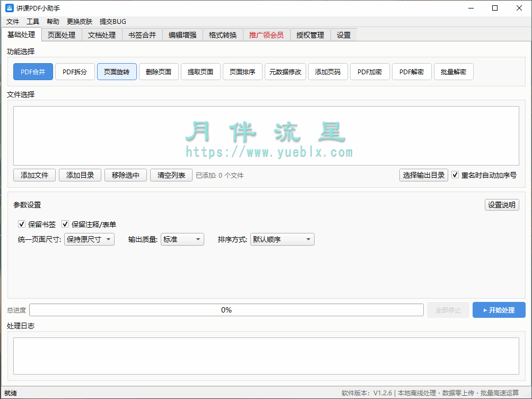
Task: Click the 就绪 status text
Action: [11, 393]
